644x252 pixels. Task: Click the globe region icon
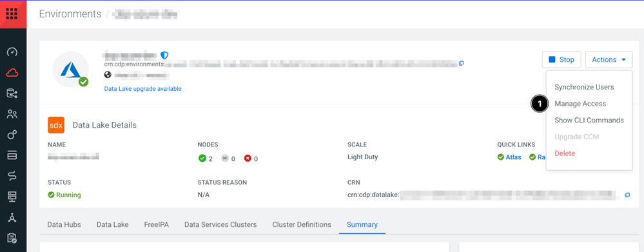108,75
